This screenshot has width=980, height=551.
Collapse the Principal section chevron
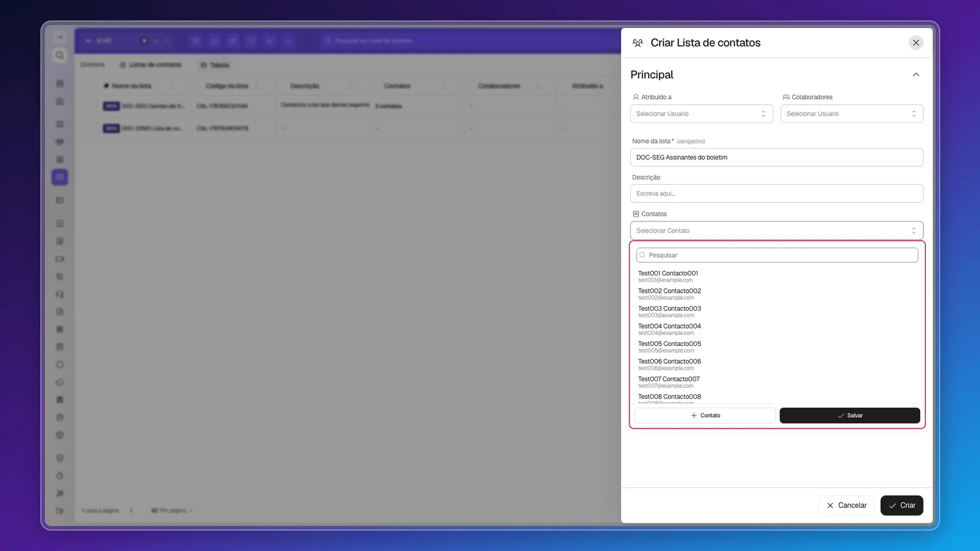tap(916, 75)
